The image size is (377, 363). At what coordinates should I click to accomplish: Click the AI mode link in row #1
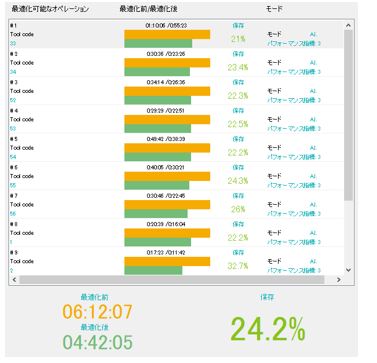click(313, 34)
